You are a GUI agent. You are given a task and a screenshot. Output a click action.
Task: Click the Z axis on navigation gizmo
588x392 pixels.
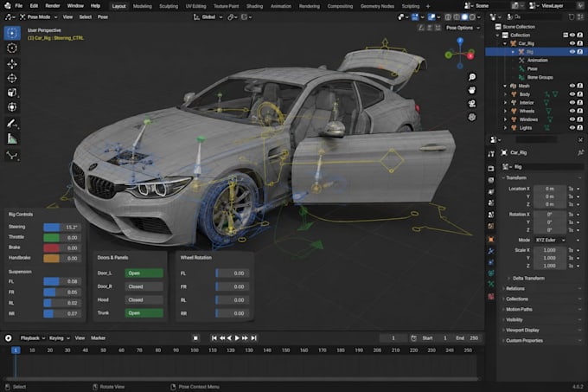point(460,41)
